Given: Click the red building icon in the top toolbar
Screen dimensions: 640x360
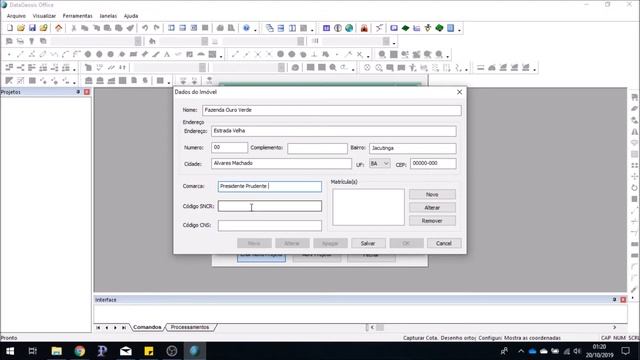Looking at the screenshot, I should [x=364, y=28].
